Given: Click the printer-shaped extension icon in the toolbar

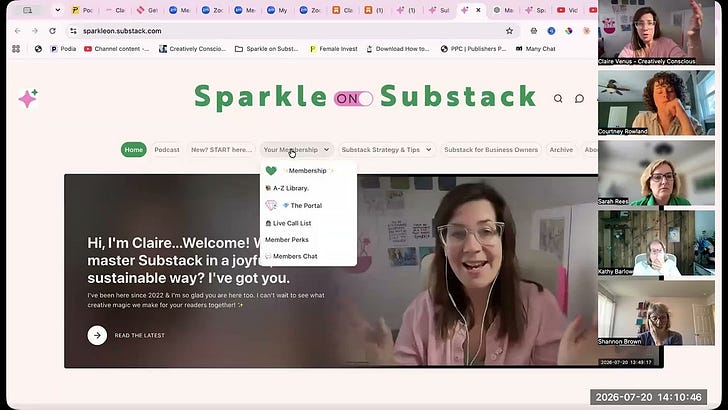Looking at the screenshot, I should tap(533, 31).
